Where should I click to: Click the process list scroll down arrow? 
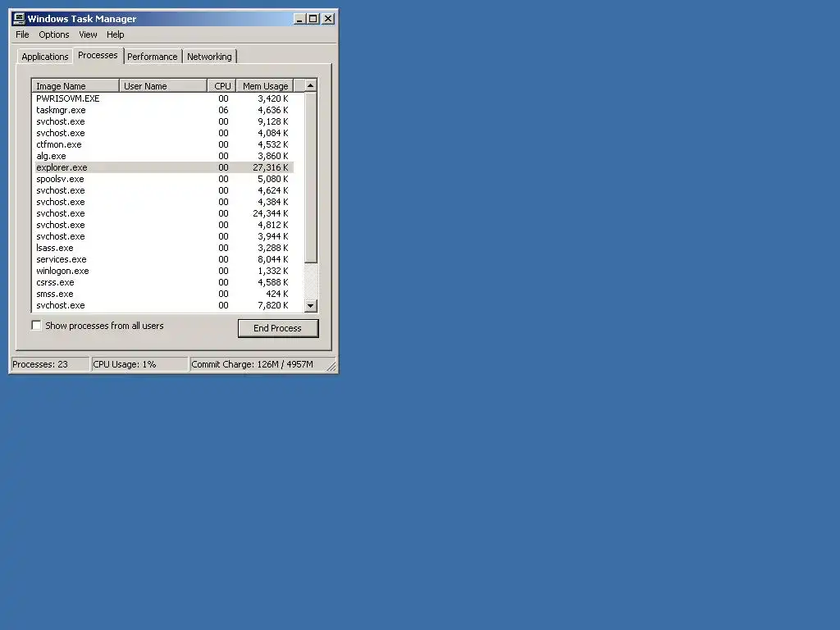[311, 306]
